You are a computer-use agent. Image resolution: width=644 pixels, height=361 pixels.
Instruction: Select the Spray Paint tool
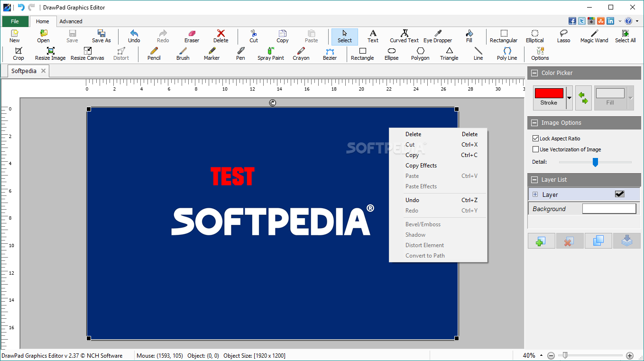click(x=271, y=54)
